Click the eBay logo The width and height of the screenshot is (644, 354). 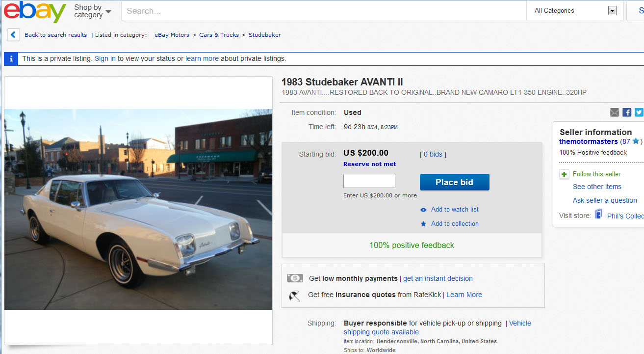(35, 11)
